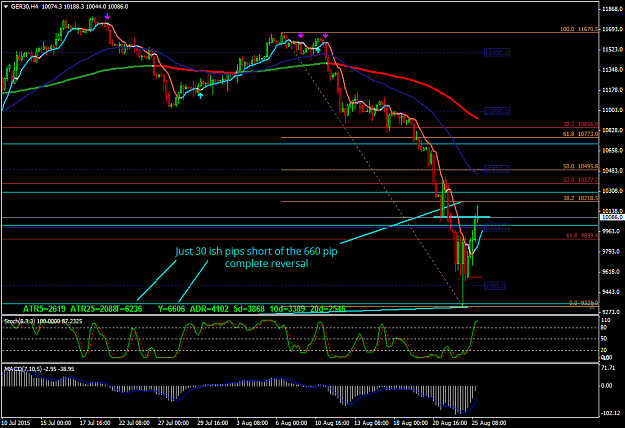Click the MACD scale value -102.12

pos(612,413)
